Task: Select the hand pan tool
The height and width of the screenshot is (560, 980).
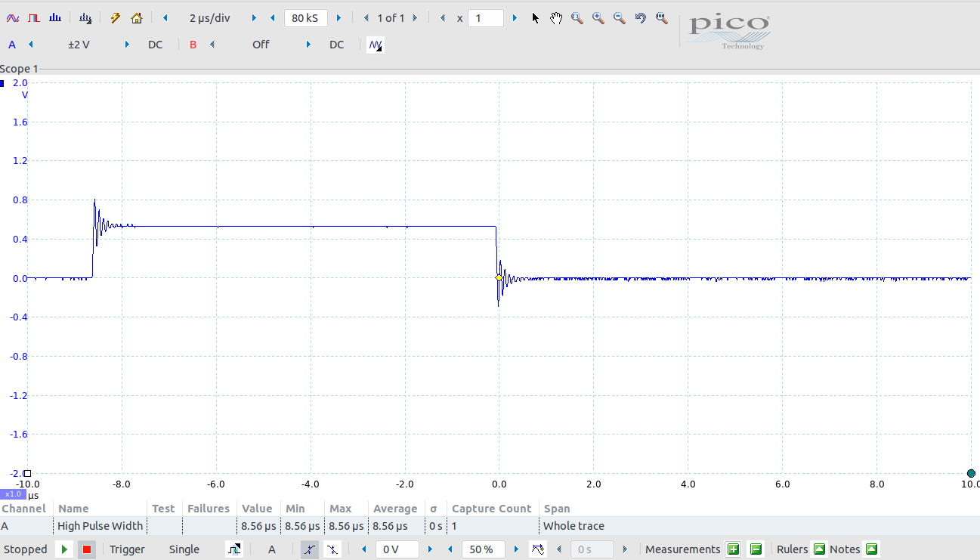Action: pos(556,17)
